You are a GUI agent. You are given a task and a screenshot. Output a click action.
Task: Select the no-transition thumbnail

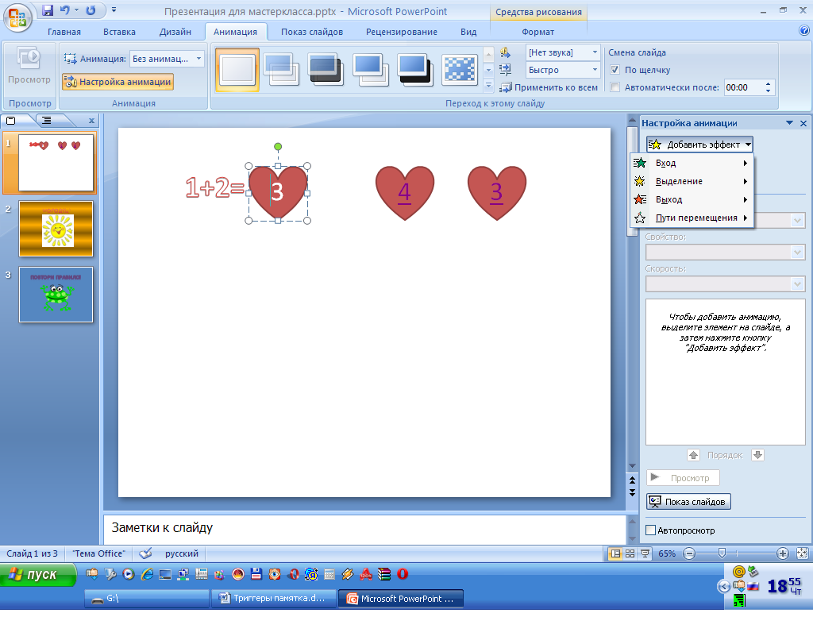coord(237,70)
